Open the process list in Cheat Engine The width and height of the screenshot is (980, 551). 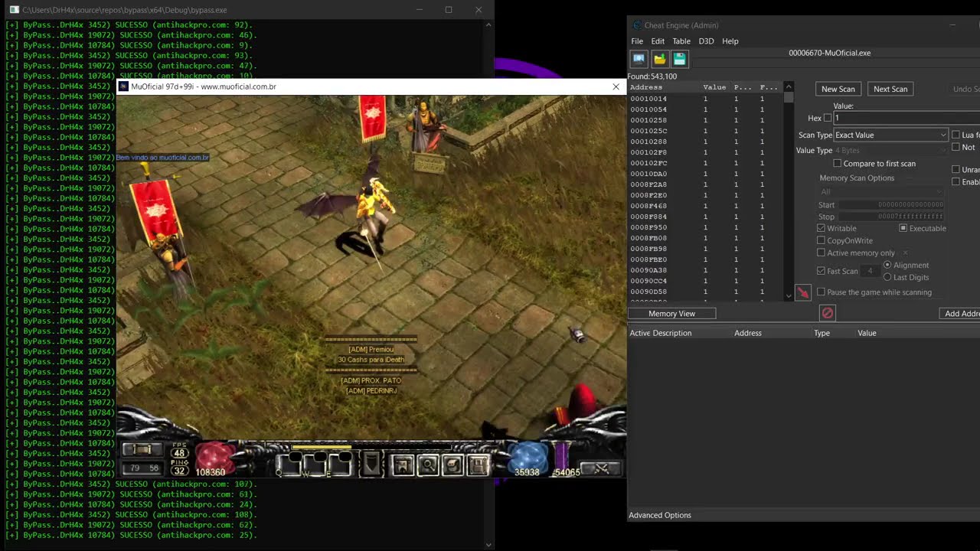click(x=639, y=59)
